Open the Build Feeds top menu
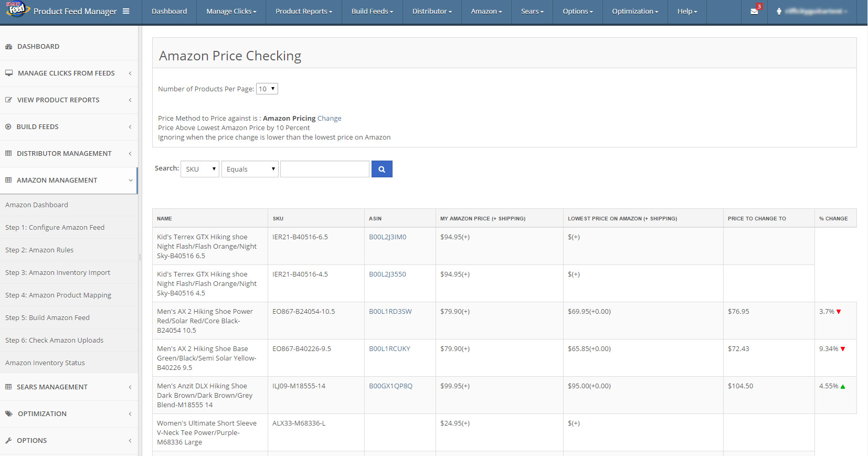 click(372, 12)
